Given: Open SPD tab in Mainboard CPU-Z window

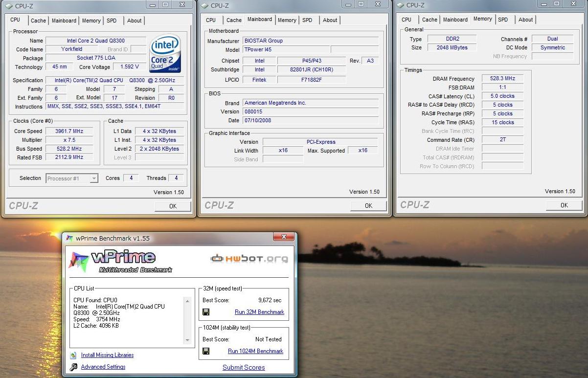Looking at the screenshot, I should (307, 20).
